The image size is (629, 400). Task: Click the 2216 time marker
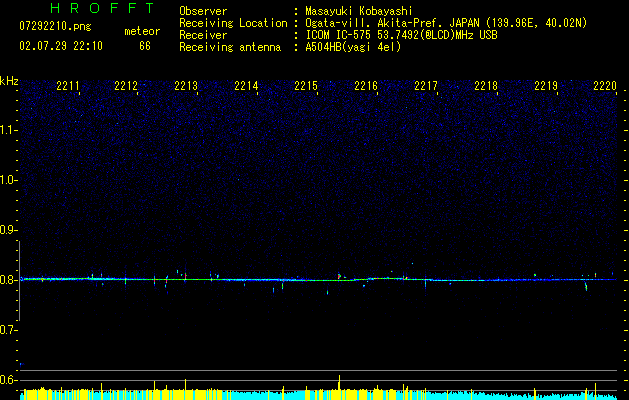pos(366,86)
